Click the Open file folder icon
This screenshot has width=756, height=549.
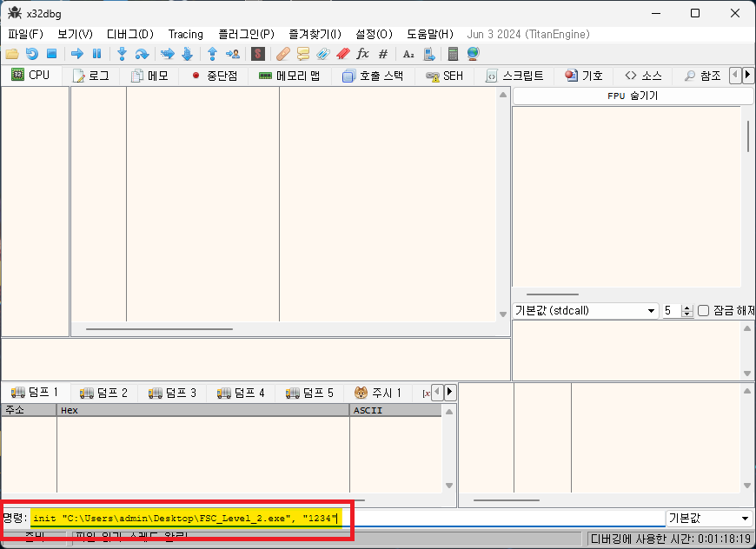[x=12, y=54]
